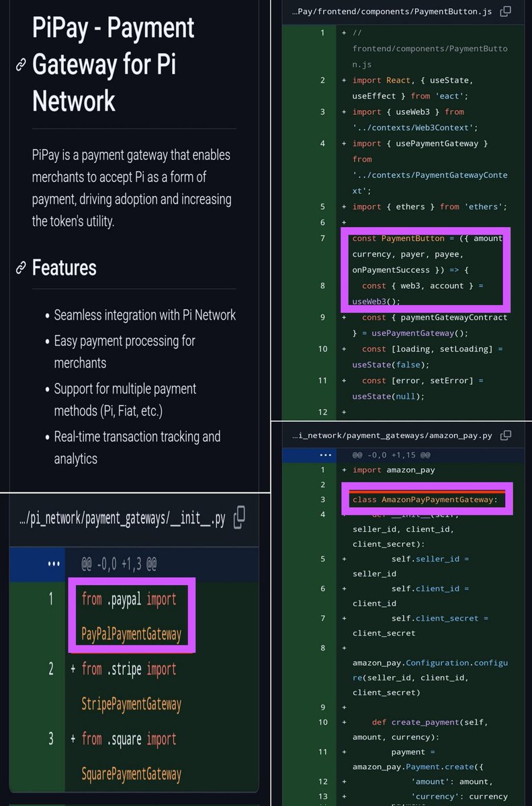Click the 'Seamless integration with Pi Network' bullet
Viewport: 532px width, 806px height.
coord(144,315)
